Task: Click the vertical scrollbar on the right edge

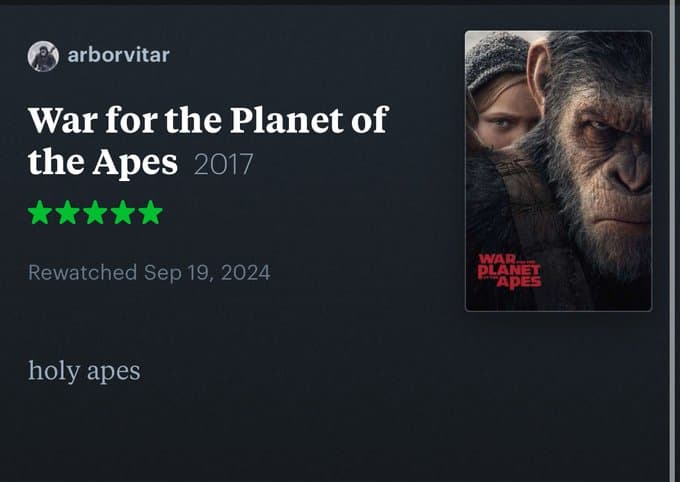Action: click(x=672, y=240)
